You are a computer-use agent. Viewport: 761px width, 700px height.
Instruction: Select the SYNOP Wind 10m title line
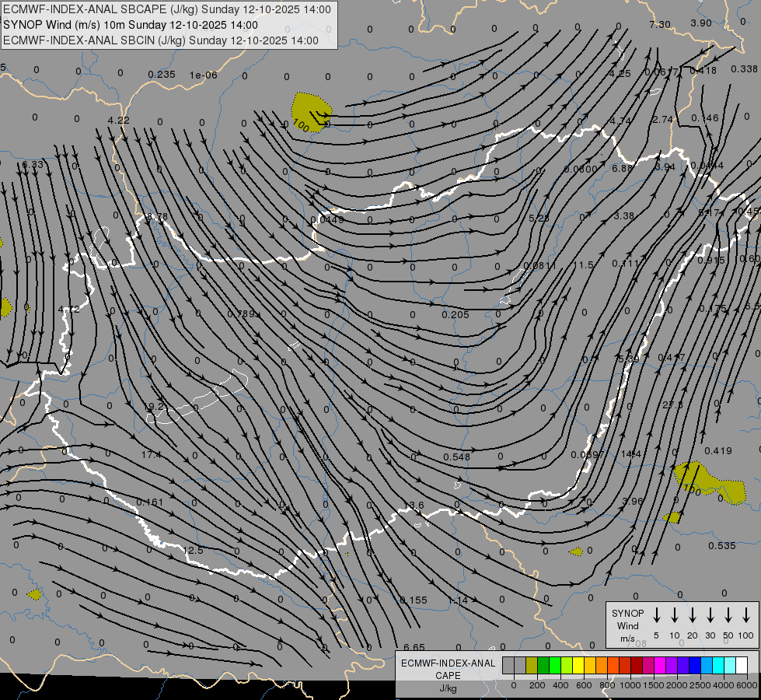click(130, 25)
